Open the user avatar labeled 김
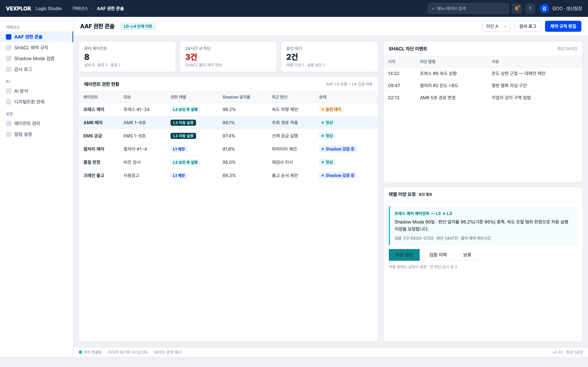 (x=544, y=8)
